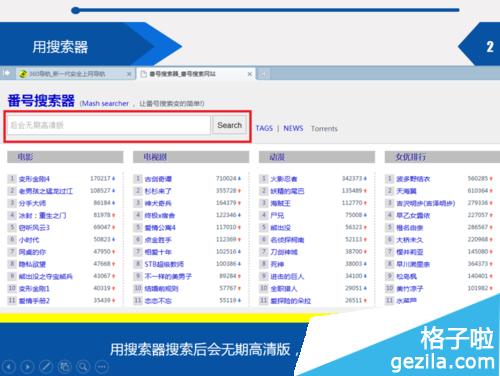Select the 动漫 category header
Viewport: 500px width, 376px height.
(317, 157)
